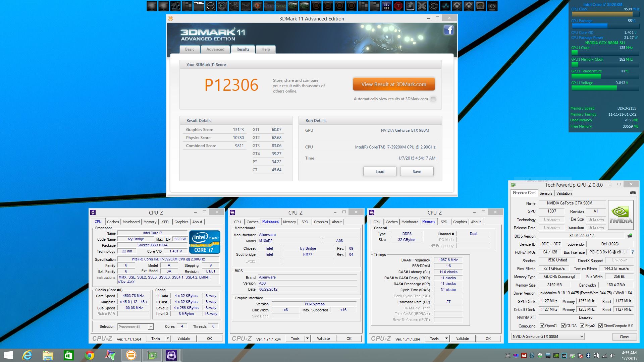Launch Internet Explorer from taskbar
This screenshot has height=362, width=644.
(27, 355)
